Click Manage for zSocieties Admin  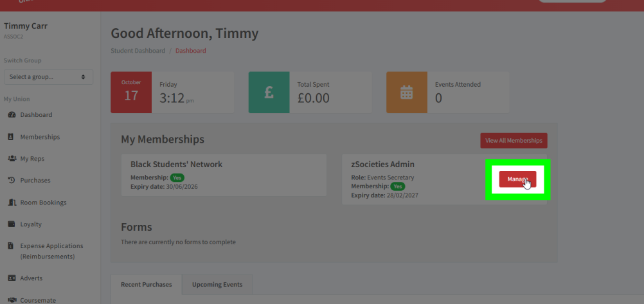click(517, 179)
